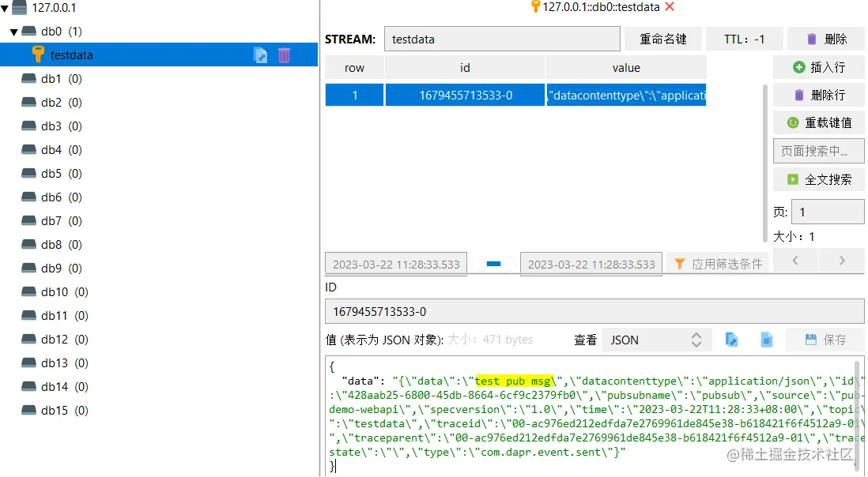Click the db8 database icon
The image size is (868, 477).
click(28, 244)
